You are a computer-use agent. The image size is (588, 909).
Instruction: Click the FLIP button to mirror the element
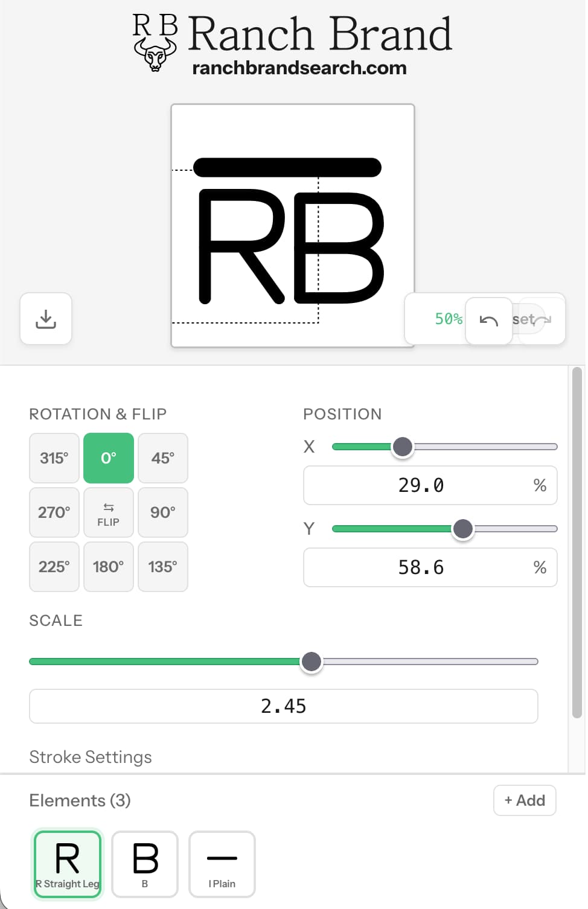coord(108,512)
